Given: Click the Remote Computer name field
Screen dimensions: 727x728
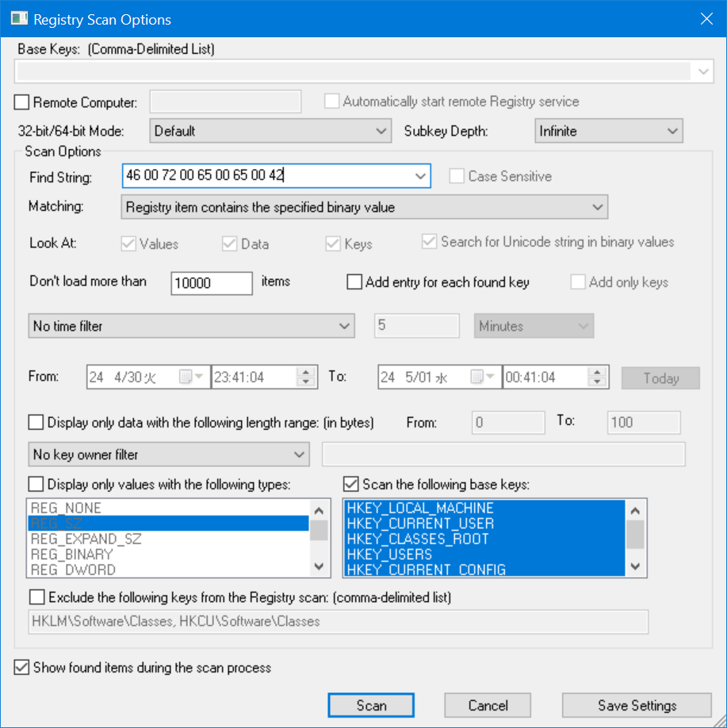Looking at the screenshot, I should [x=225, y=102].
